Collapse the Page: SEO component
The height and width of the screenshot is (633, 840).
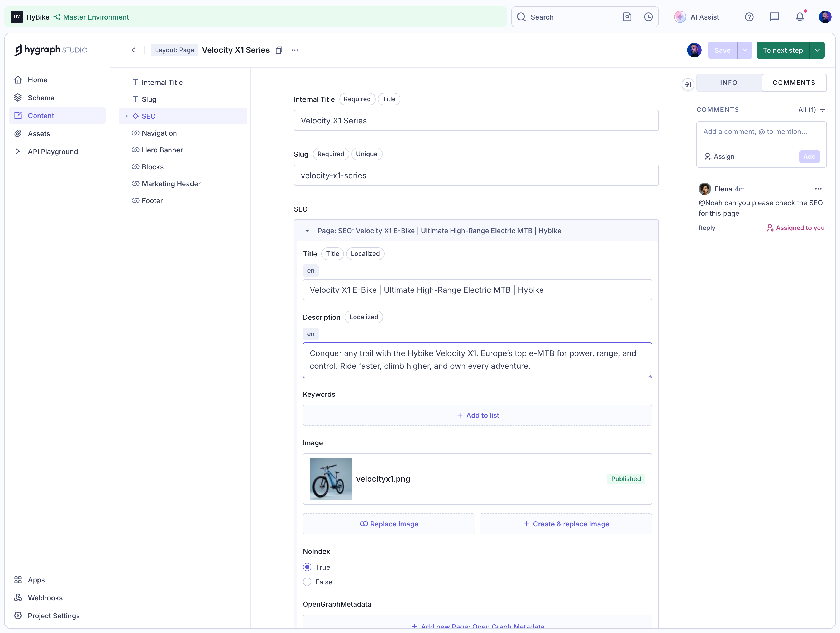(307, 231)
